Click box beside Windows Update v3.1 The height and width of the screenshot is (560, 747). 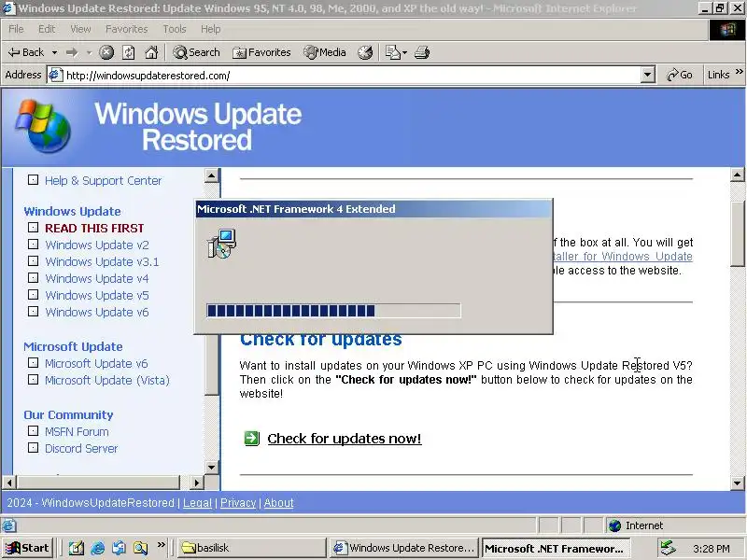[33, 261]
